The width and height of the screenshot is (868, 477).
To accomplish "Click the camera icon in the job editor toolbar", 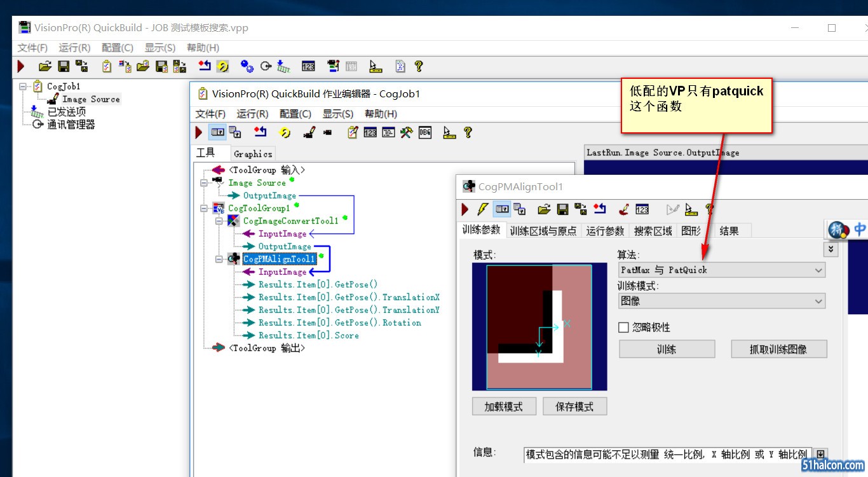I will click(x=327, y=132).
